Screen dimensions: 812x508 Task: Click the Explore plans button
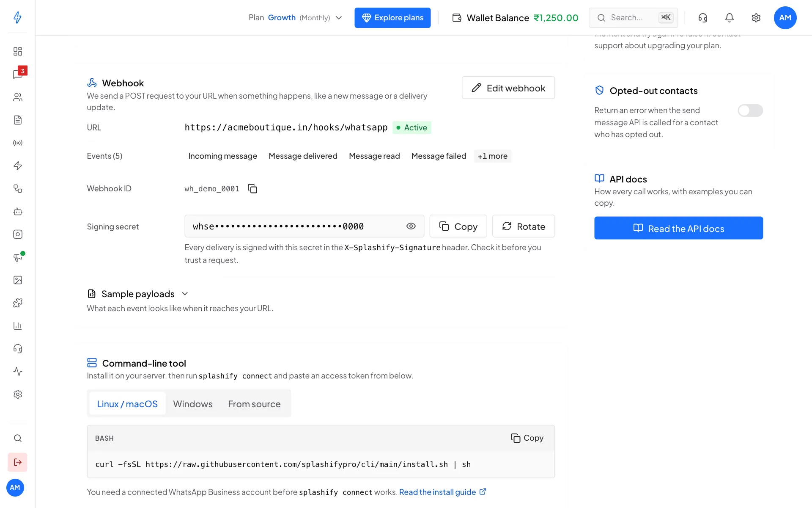[x=392, y=18]
